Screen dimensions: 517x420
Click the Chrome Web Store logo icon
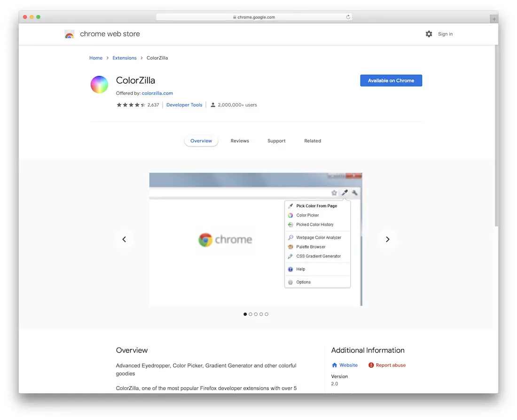(69, 34)
